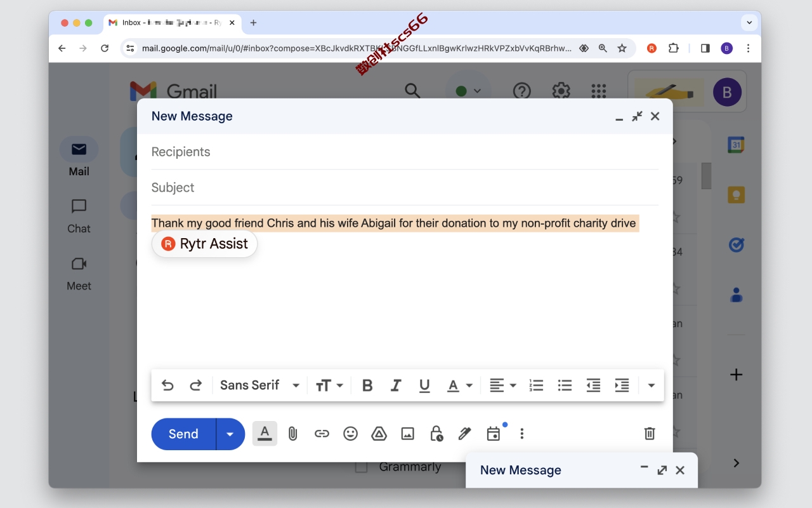
Task: Decrease indent icon
Action: coord(593,385)
